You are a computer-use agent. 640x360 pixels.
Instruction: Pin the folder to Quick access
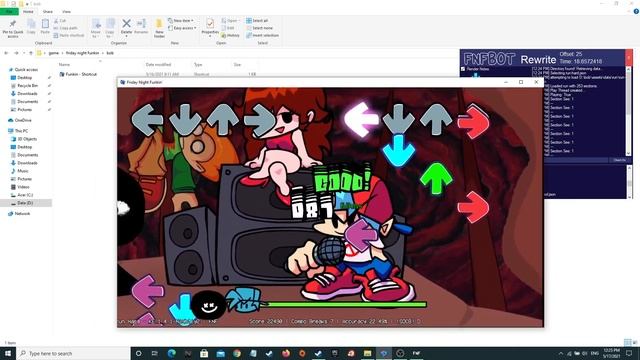click(13, 28)
